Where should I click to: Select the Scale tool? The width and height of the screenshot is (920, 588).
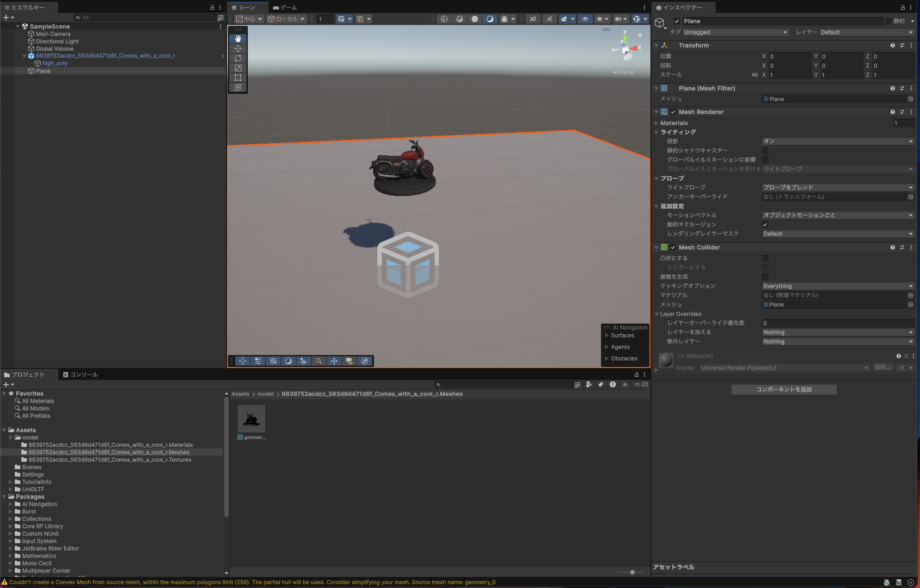(x=238, y=68)
